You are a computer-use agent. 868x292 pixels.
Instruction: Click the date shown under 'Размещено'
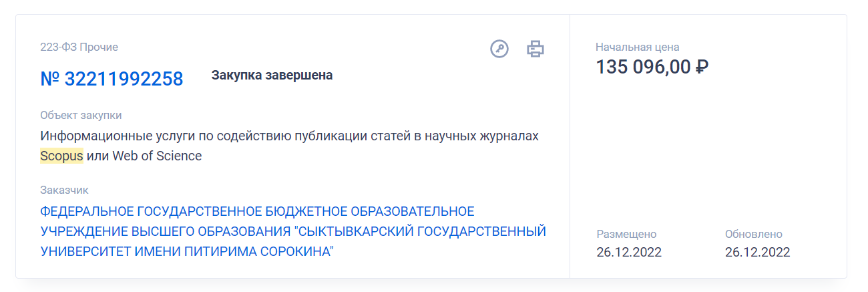(x=629, y=252)
